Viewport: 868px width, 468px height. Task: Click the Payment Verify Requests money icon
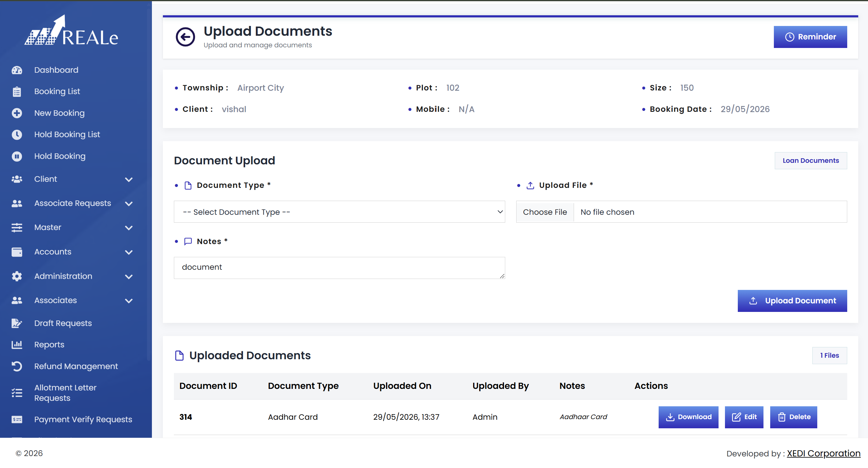pos(17,419)
